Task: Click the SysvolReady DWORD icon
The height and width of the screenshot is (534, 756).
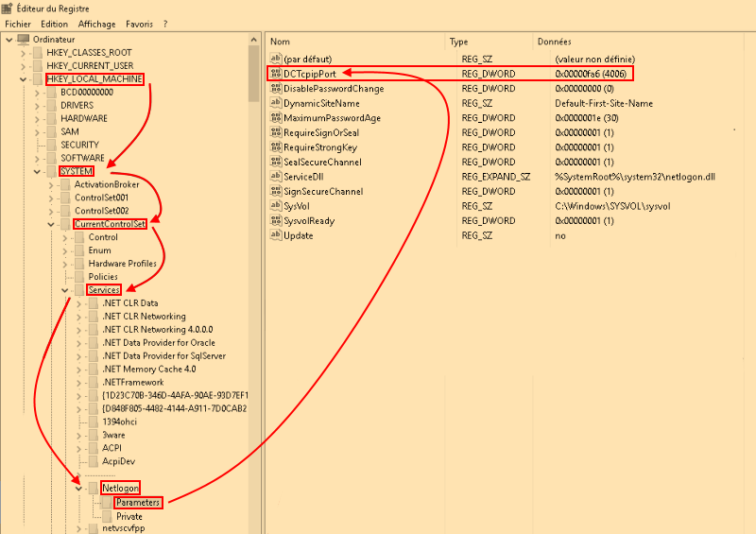Action: (276, 220)
